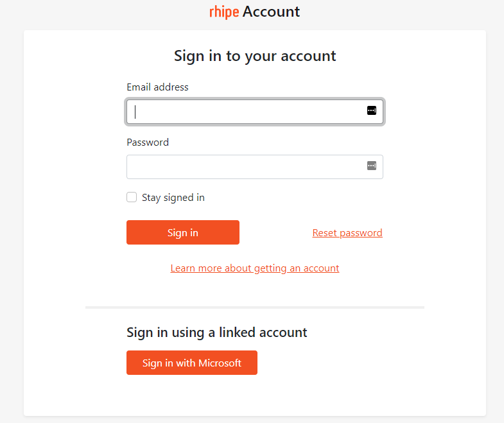
Task: Click password manager icon in Email address field
Action: tap(371, 110)
